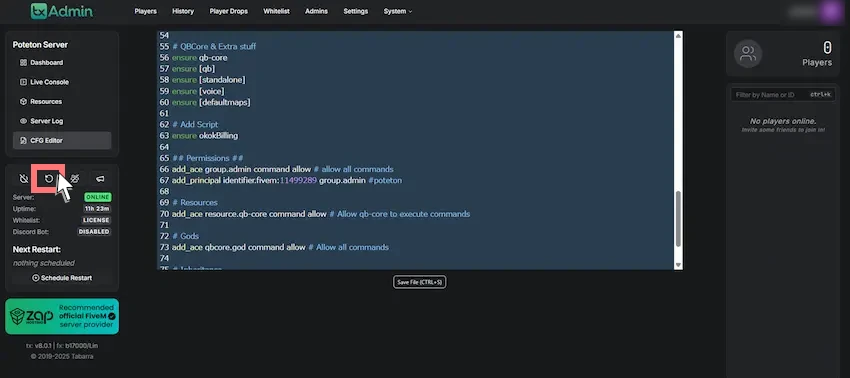Open the Settings menu item
The image size is (850, 378).
point(356,11)
